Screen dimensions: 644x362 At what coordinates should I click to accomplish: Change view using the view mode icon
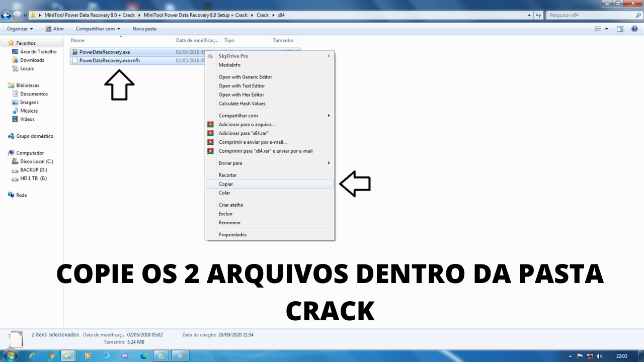pyautogui.click(x=598, y=29)
